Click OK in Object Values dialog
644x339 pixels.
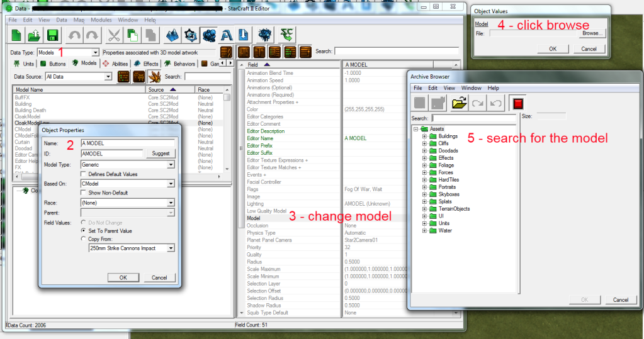(x=553, y=49)
